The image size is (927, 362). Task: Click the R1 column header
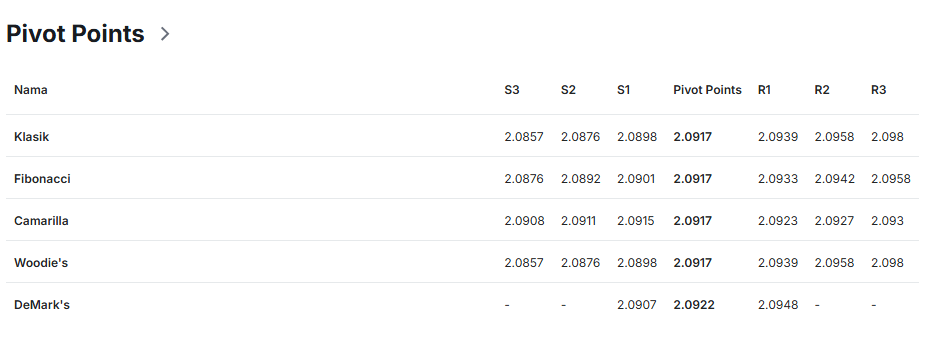tap(764, 90)
